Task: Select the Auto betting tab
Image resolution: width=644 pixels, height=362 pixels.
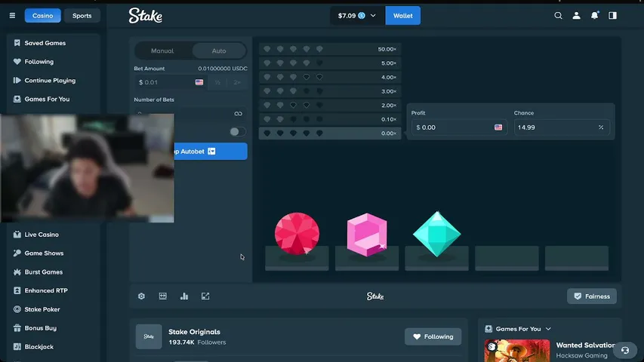Action: (x=219, y=51)
